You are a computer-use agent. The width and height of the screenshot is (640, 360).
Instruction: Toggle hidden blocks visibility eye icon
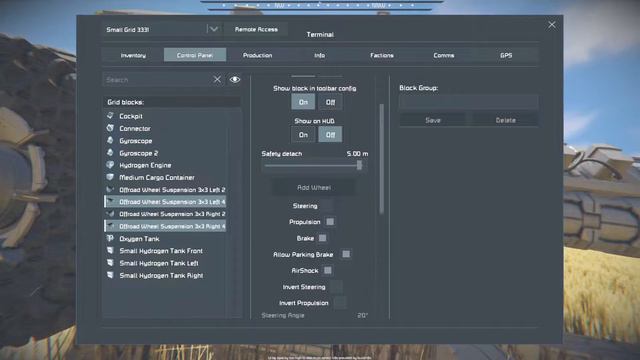(x=235, y=80)
